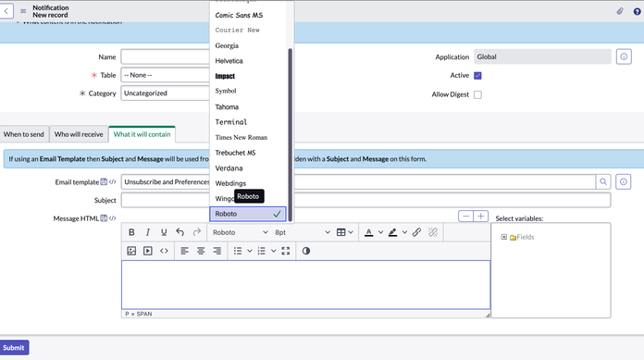This screenshot has width=644, height=360.
Task: Switch to Who will receive tab
Action: coord(79,134)
